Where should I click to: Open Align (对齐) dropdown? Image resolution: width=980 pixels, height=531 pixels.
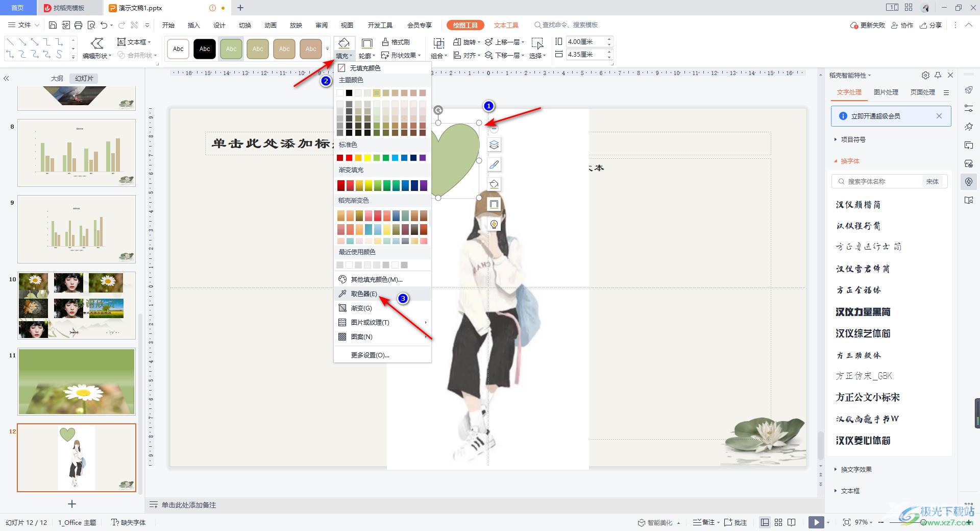[x=467, y=55]
